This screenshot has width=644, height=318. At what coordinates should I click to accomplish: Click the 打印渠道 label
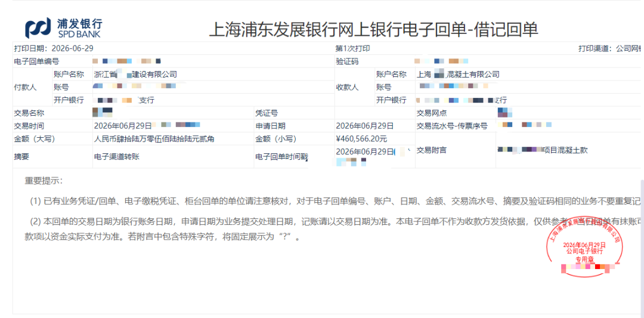(595, 48)
